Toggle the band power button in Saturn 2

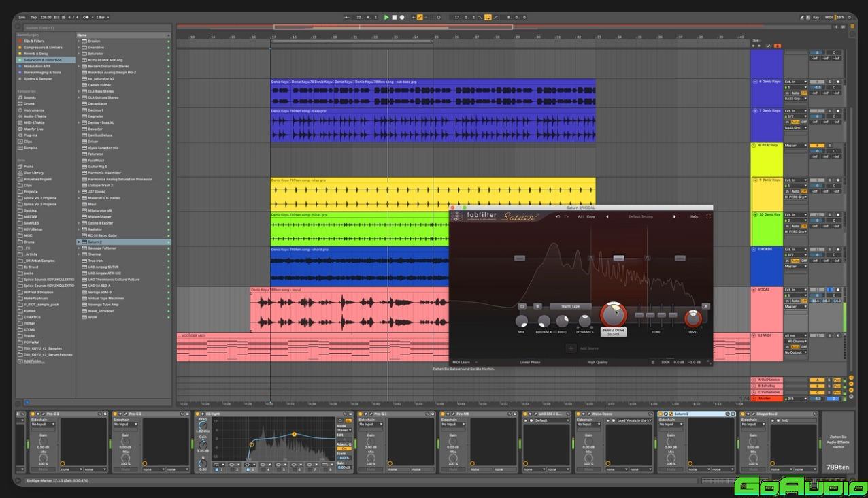tap(522, 306)
